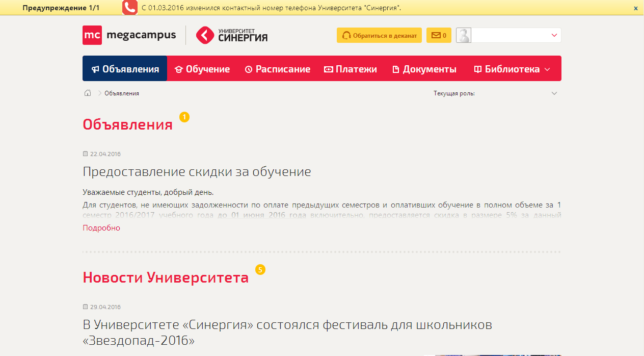Close the yellow warning bar
The height and width of the screenshot is (356, 644).
pyautogui.click(x=635, y=8)
